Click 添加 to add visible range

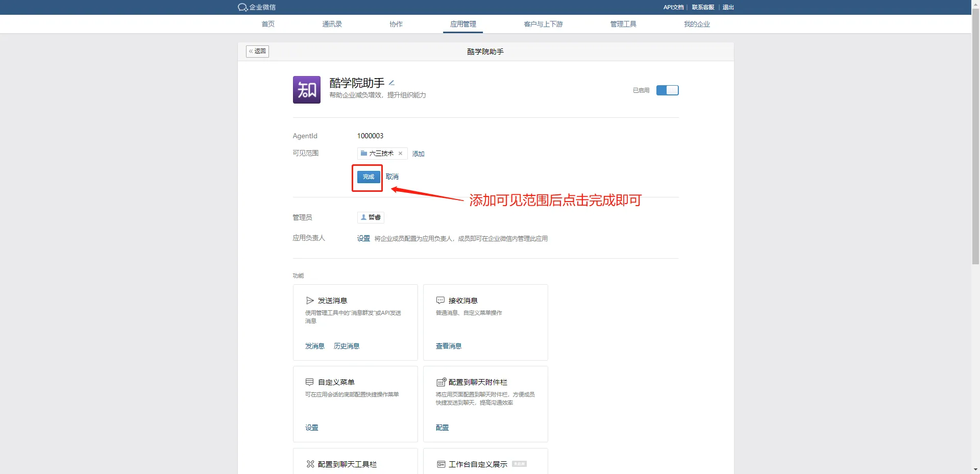click(418, 154)
